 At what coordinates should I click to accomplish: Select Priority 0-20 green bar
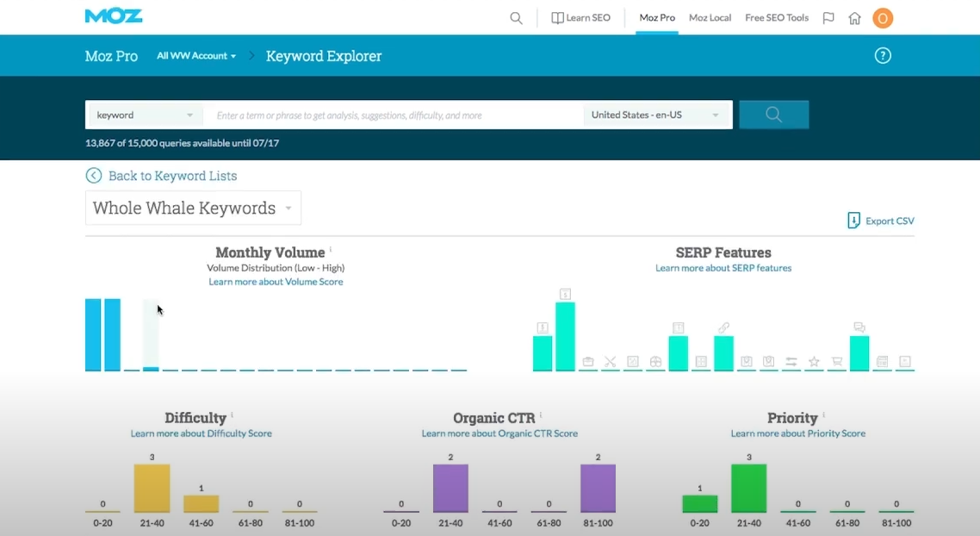(700, 503)
